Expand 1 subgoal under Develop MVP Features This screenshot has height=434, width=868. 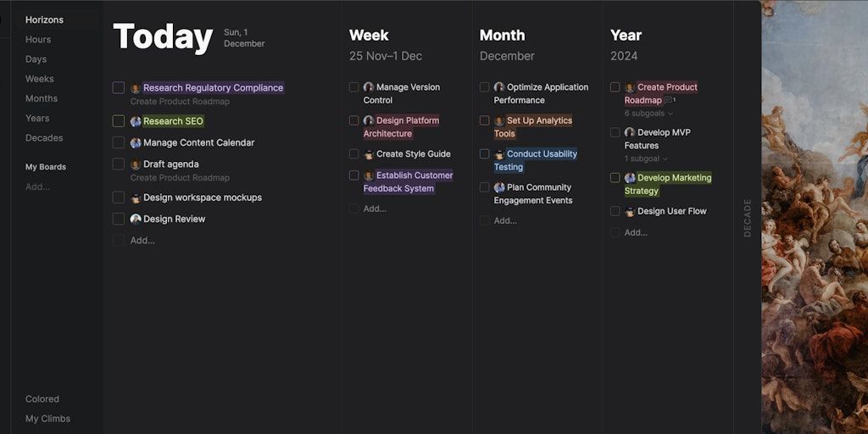[646, 159]
